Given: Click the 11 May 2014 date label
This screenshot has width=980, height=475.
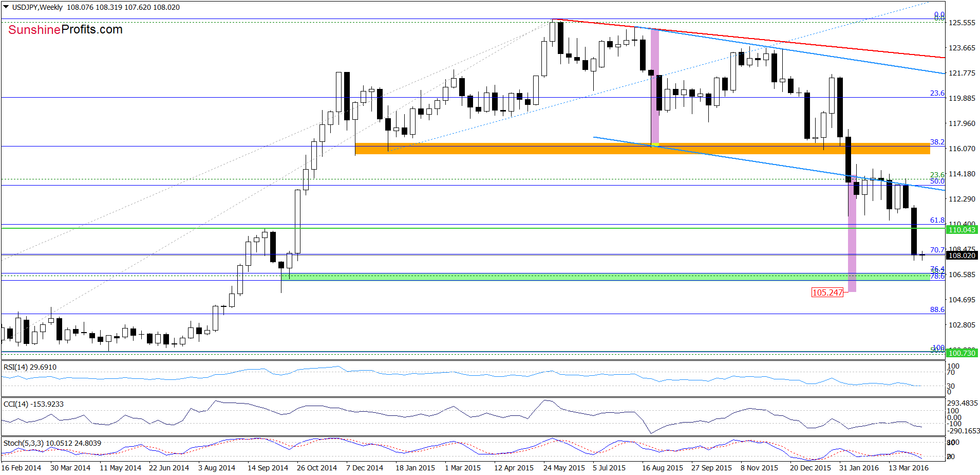Looking at the screenshot, I should pyautogui.click(x=120, y=468).
